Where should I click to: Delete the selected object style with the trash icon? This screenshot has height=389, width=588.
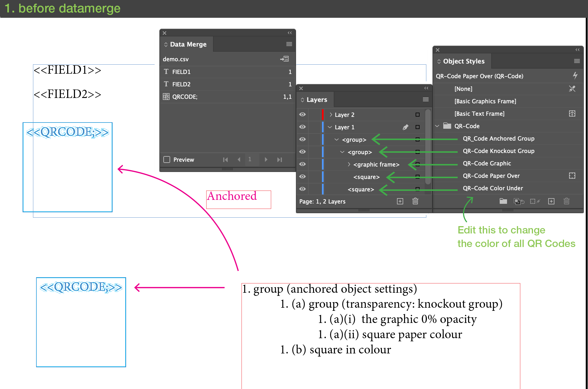(x=566, y=201)
